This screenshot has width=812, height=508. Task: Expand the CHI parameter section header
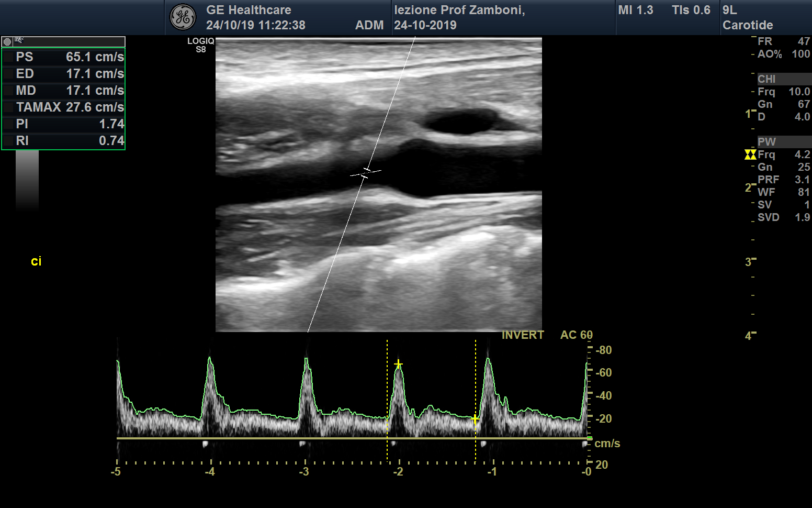(x=783, y=79)
